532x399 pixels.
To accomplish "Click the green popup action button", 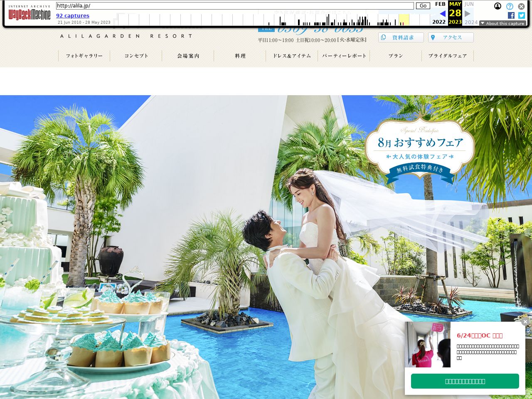I will (x=465, y=381).
